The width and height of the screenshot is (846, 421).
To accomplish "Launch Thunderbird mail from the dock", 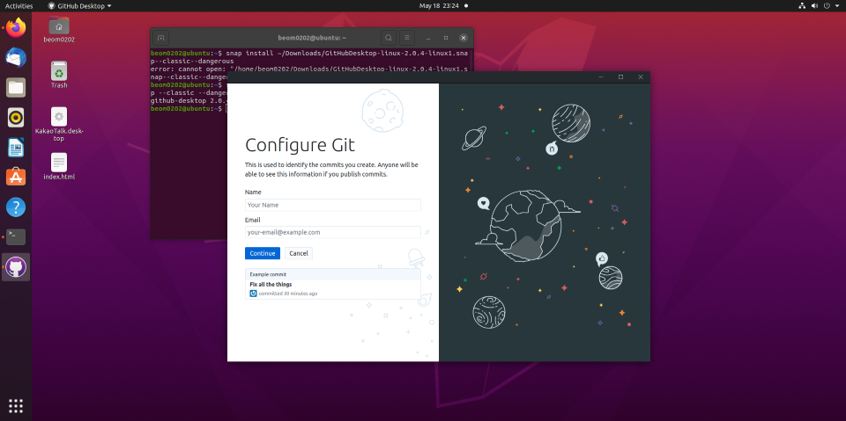I will pyautogui.click(x=16, y=57).
